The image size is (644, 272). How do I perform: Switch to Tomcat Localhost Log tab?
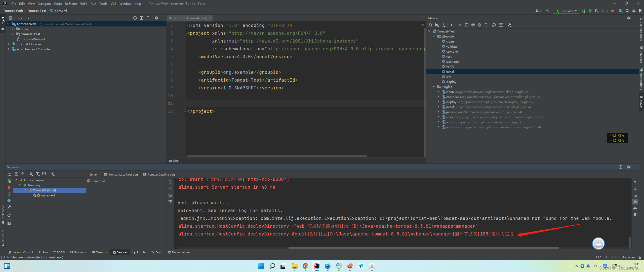(121, 174)
